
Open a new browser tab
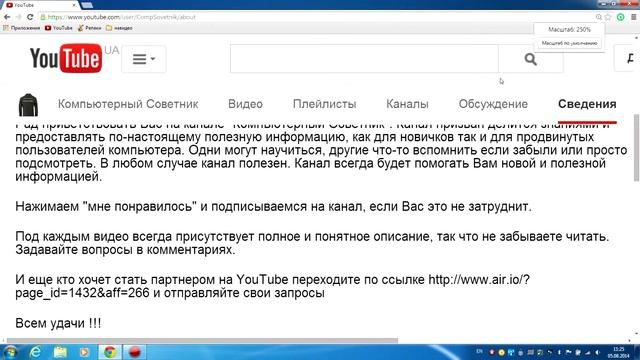click(x=87, y=5)
